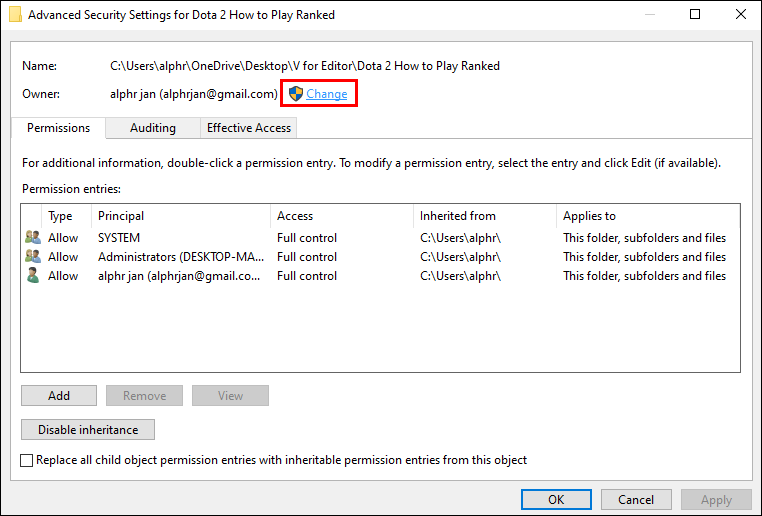
Task: Click the shield icon beside Change
Action: pos(295,94)
